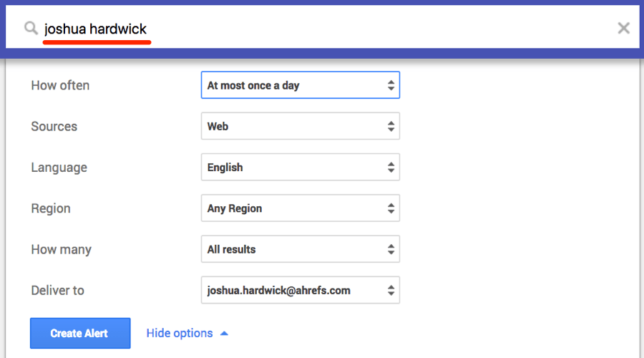Click the Create Alert button

[x=80, y=334]
